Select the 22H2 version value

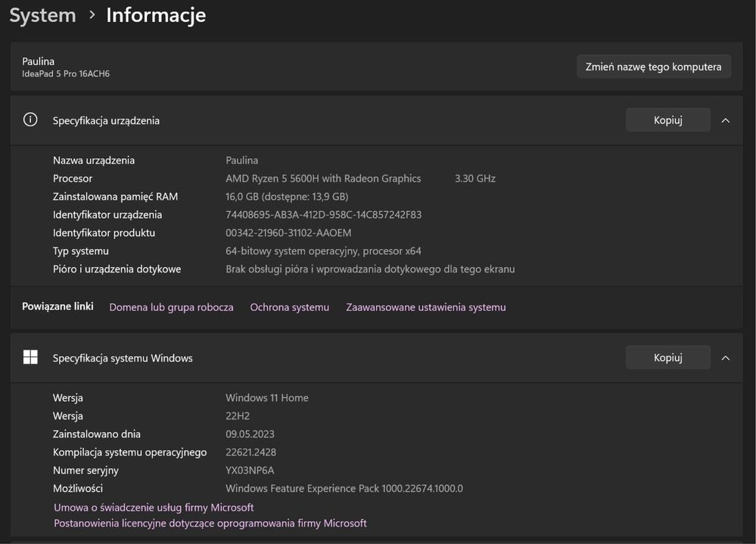(x=237, y=416)
